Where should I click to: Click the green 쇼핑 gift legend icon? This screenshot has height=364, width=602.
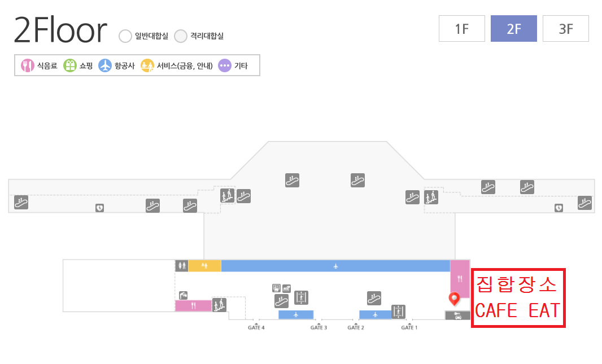click(x=70, y=65)
